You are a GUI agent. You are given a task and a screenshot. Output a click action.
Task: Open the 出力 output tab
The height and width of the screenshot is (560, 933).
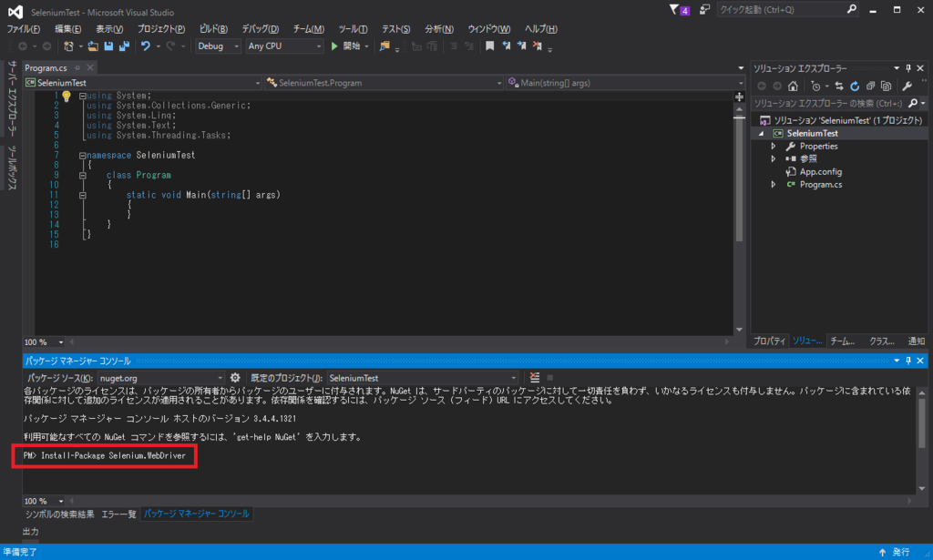pyautogui.click(x=31, y=532)
